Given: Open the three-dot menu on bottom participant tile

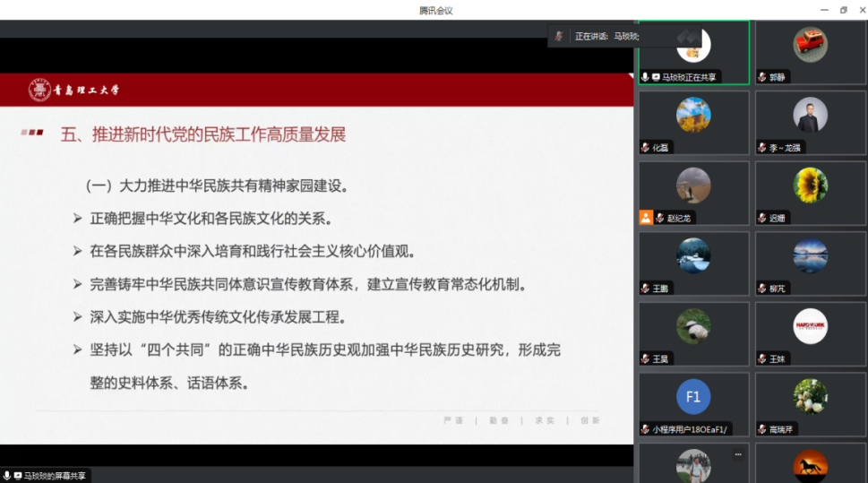Looking at the screenshot, I should click(x=738, y=454).
